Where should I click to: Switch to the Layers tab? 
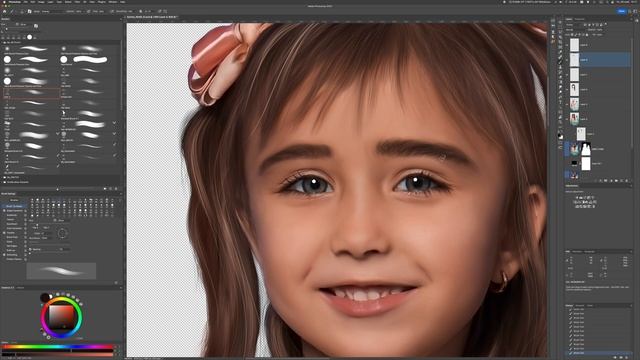click(x=569, y=19)
